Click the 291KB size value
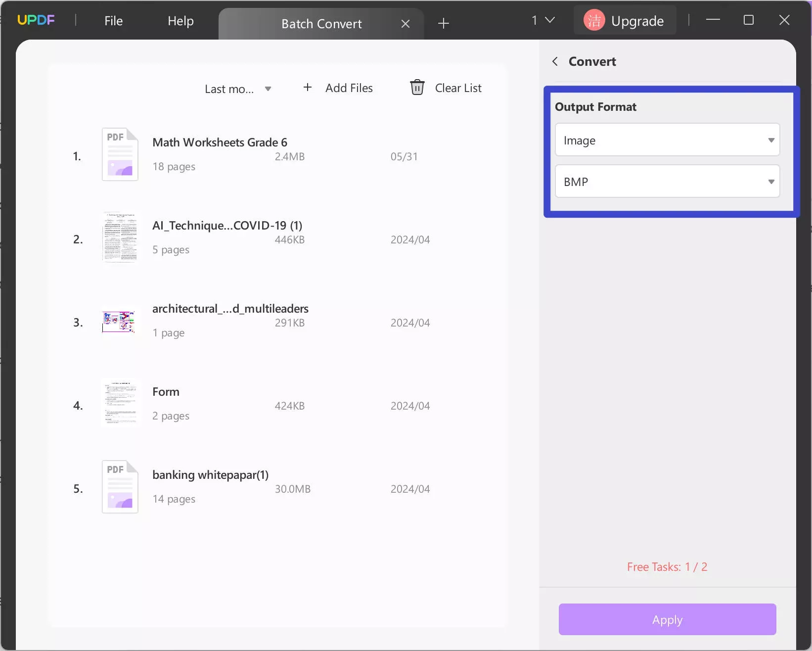Image resolution: width=812 pixels, height=651 pixels. click(x=290, y=323)
